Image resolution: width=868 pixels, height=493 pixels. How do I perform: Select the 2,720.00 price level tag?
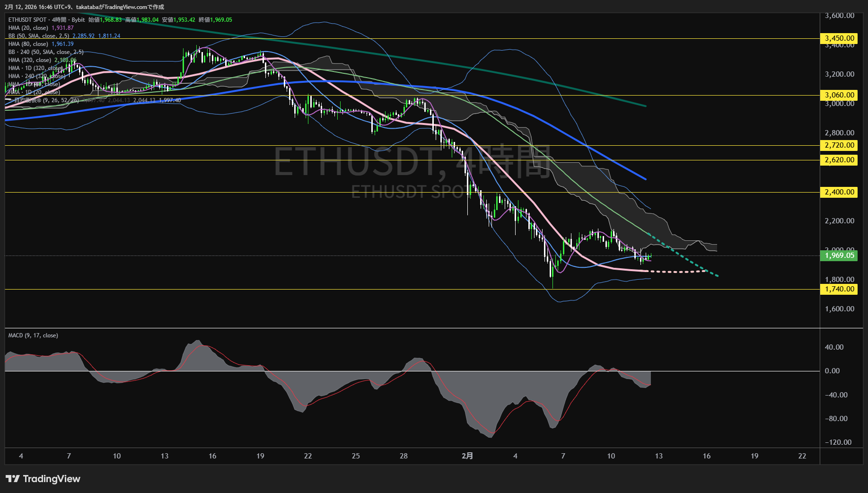(x=839, y=145)
